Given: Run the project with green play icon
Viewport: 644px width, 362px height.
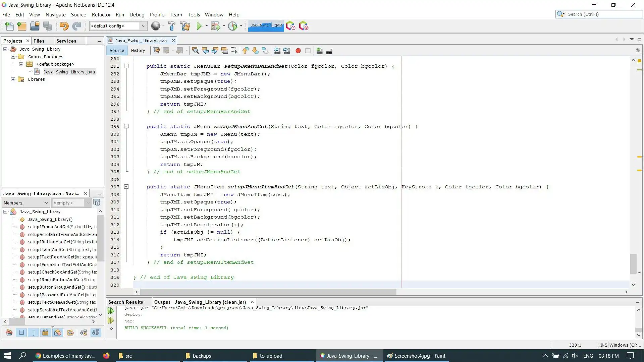Looking at the screenshot, I should (x=199, y=26).
